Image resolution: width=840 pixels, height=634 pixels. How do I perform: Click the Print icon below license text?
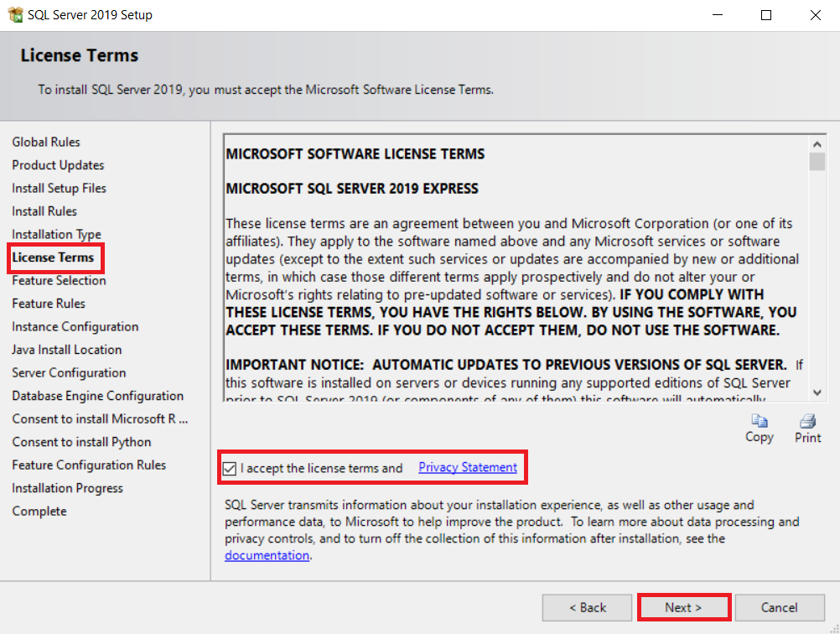click(807, 421)
